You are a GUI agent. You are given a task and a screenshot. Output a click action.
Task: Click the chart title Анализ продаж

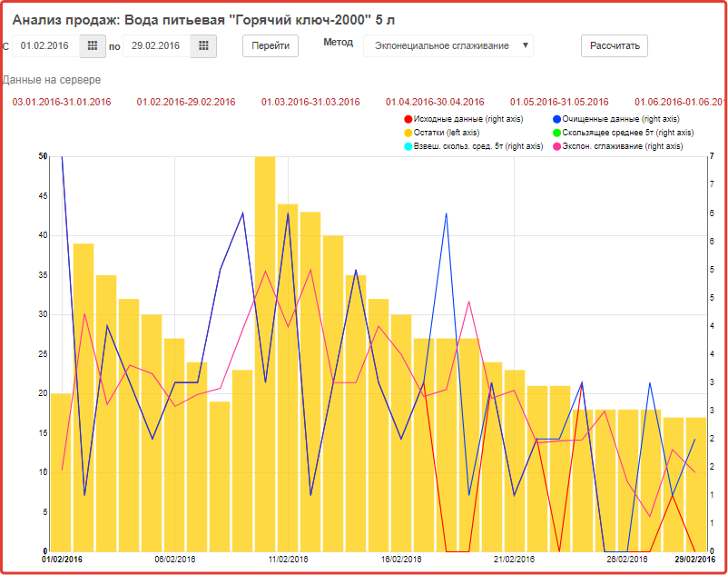[x=203, y=20]
